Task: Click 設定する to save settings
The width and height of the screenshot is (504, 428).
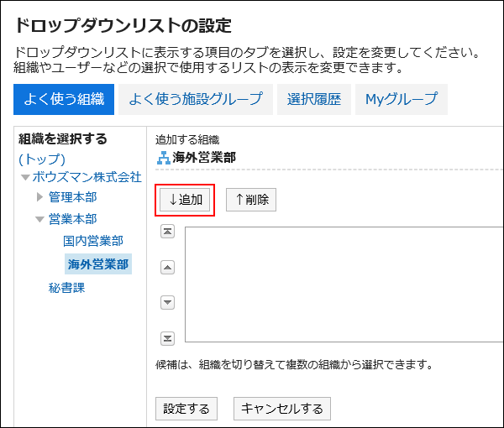Action: click(x=186, y=409)
